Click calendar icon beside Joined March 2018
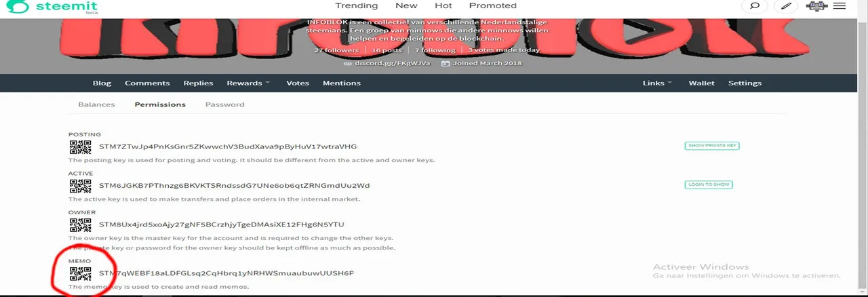The image size is (868, 297). pyautogui.click(x=446, y=64)
